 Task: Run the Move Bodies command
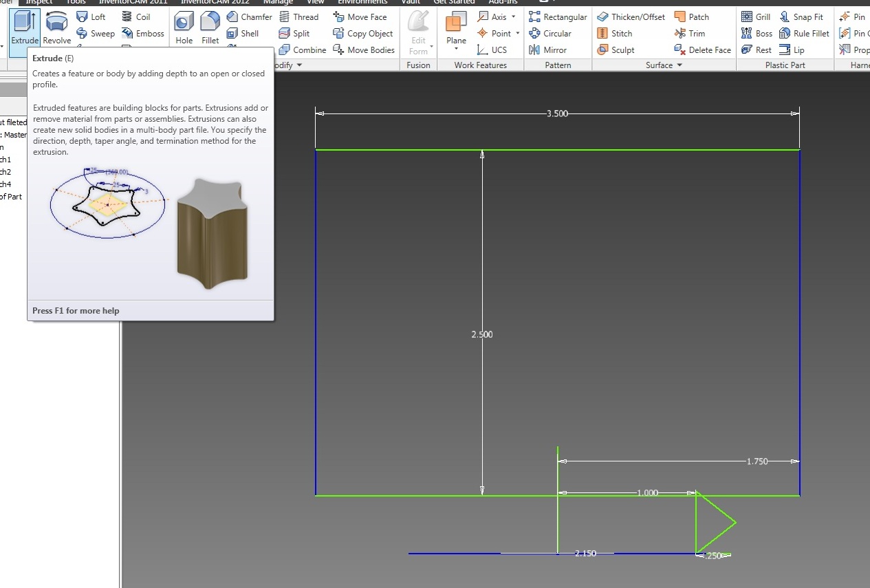[363, 50]
